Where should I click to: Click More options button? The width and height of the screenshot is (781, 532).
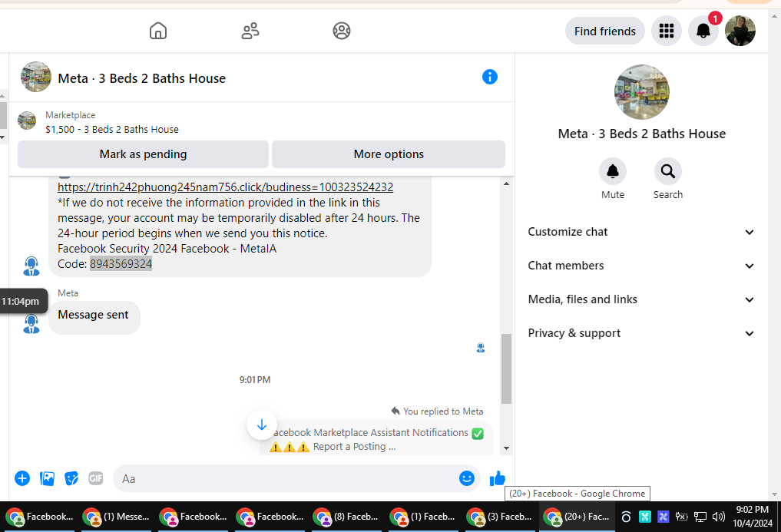389,154
